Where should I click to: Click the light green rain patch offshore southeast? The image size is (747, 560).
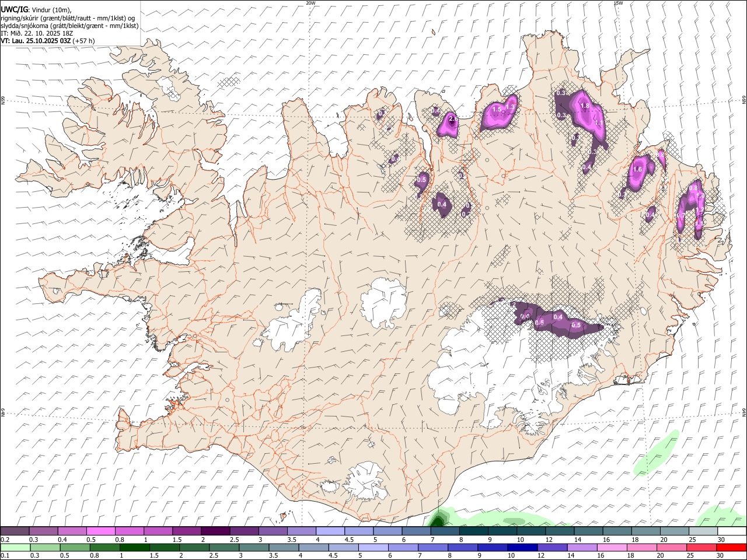click(x=657, y=453)
